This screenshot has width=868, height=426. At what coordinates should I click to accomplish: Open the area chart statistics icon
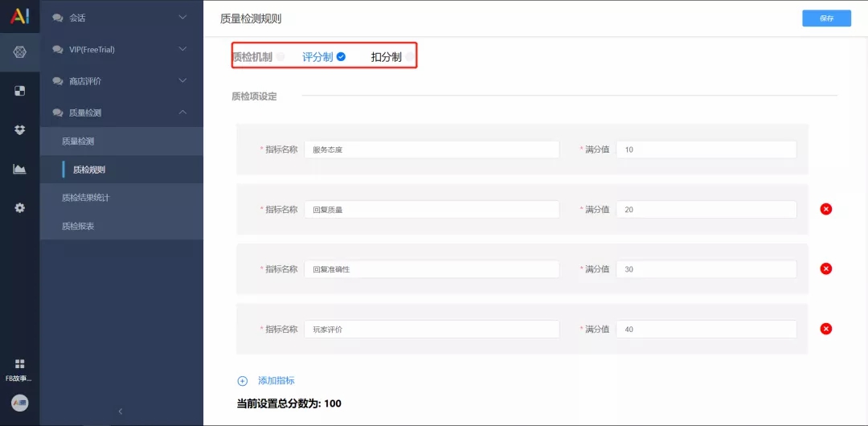[19, 169]
